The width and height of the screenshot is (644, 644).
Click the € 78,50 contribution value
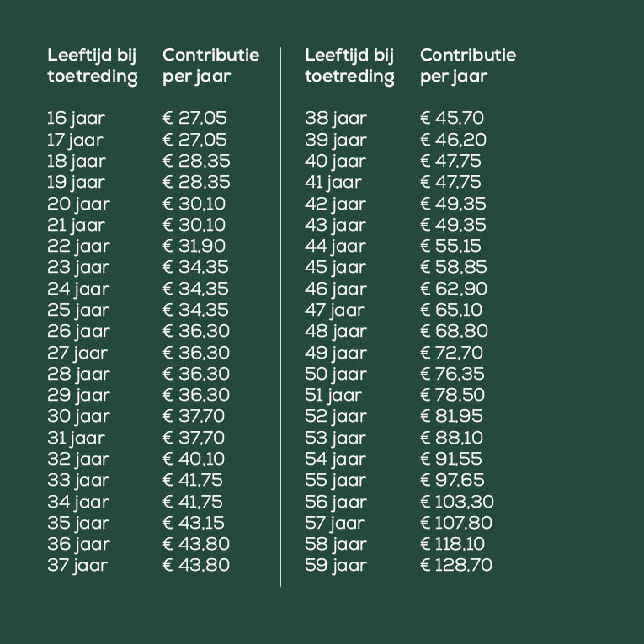[453, 395]
